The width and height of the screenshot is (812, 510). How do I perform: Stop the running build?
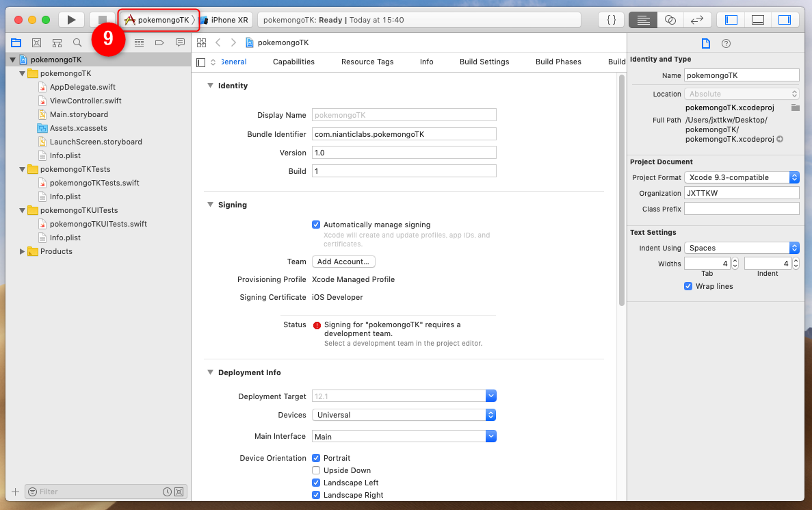point(102,20)
